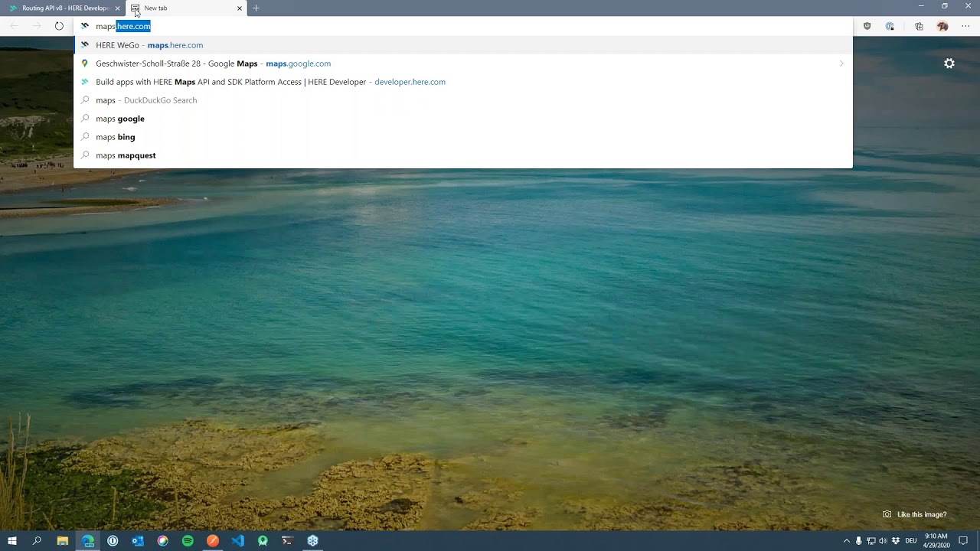This screenshot has width=980, height=551.
Task: Open the browser Settings and more menu
Action: click(x=965, y=26)
